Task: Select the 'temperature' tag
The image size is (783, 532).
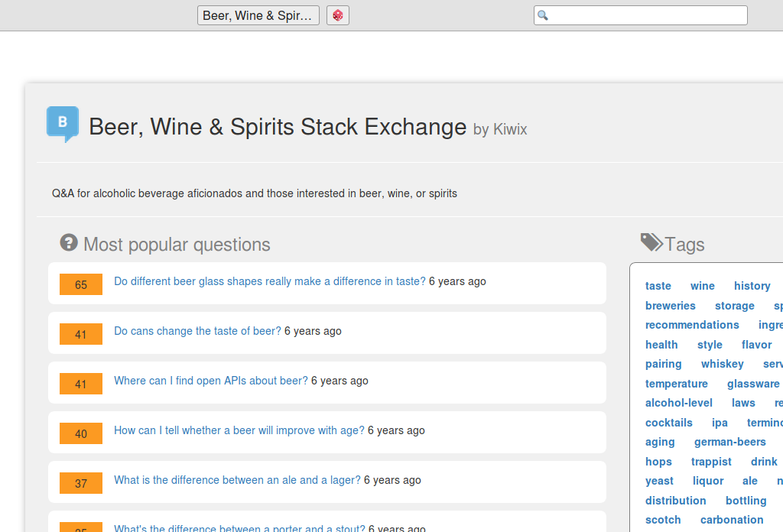Action: pyautogui.click(x=676, y=384)
